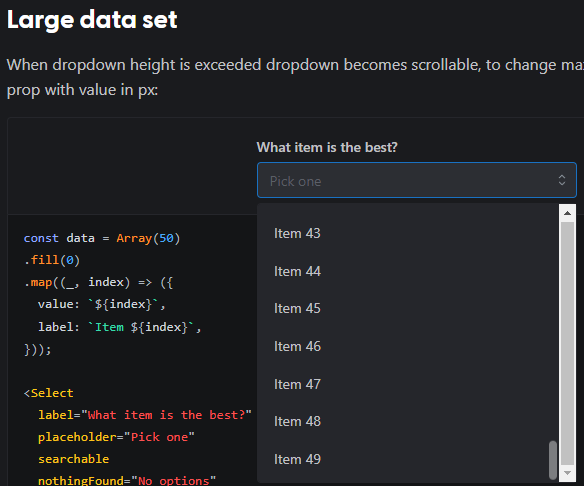Screen dimensions: 584x486
Task: Click the 'nothingFound="No options"' code line
Action: tap(127, 480)
